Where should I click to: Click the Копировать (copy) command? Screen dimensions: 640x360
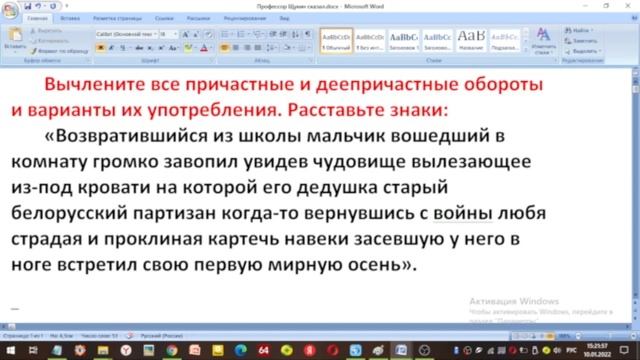tap(49, 41)
